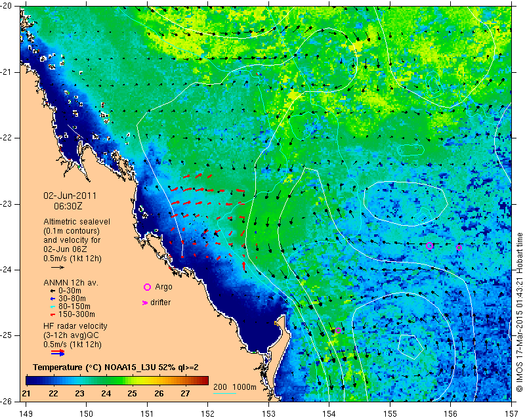Click 0.5m/s (1kt 12h) below (3-12h avg)QC
Viewport: 525px width, 420px height.
pos(72,345)
